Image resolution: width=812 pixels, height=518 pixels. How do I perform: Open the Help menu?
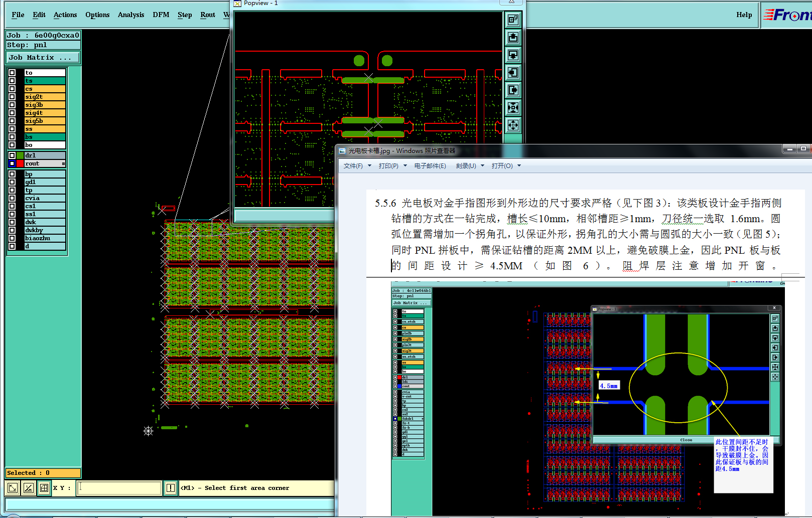[744, 15]
